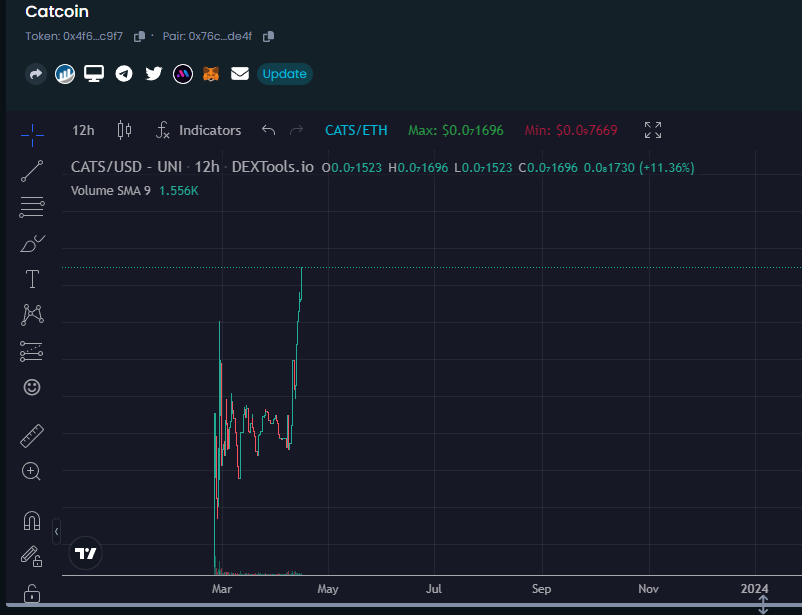Click the share arrow icon
Image resolution: width=802 pixels, height=615 pixels.
[x=36, y=74]
